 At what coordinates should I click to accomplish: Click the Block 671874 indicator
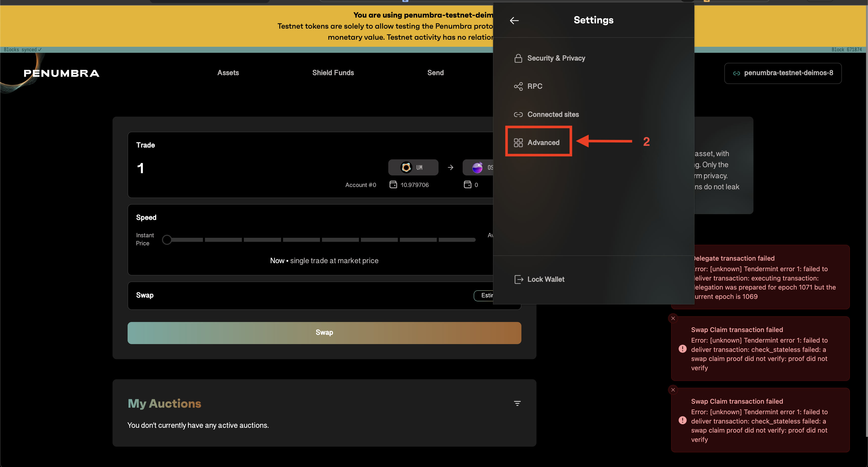(x=846, y=50)
